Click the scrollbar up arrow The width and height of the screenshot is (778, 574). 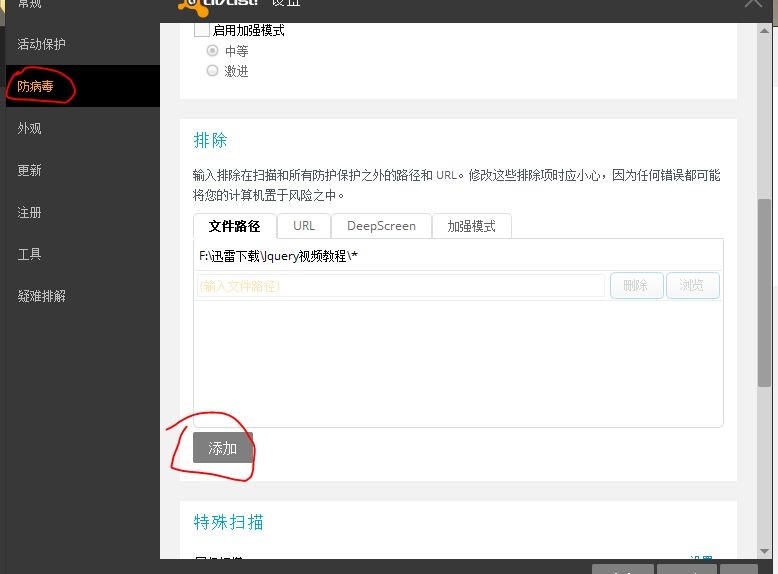pyautogui.click(x=764, y=31)
